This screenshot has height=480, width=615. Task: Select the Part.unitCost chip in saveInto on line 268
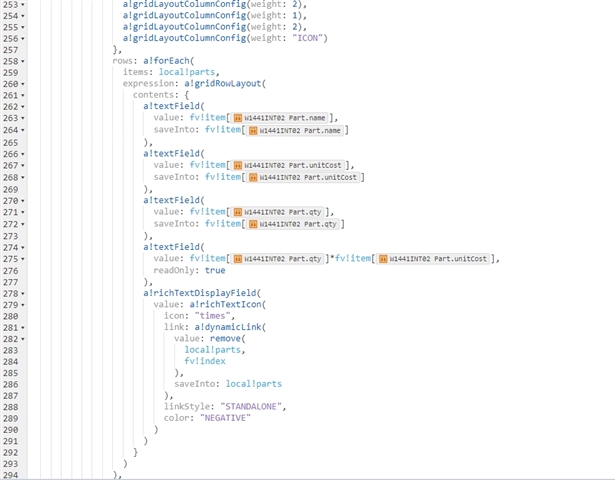click(x=303, y=177)
